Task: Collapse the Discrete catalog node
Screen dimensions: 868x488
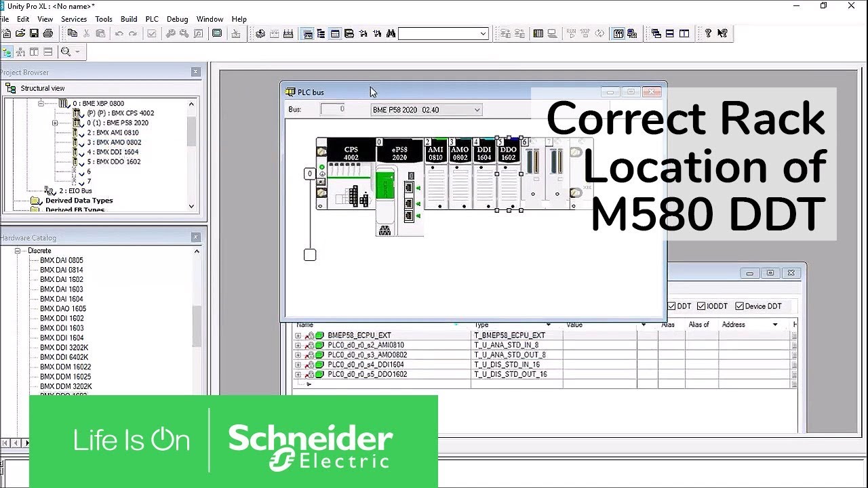Action: point(18,251)
